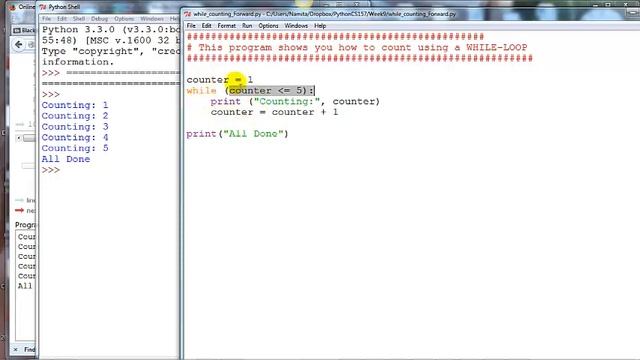Click the print("All Done") line

pos(237,133)
